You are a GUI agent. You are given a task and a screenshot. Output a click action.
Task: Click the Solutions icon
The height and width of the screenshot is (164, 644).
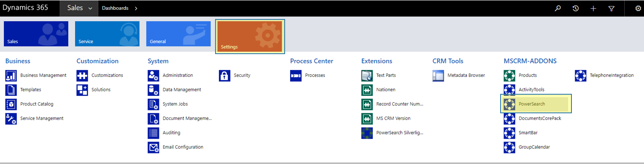pyautogui.click(x=82, y=90)
